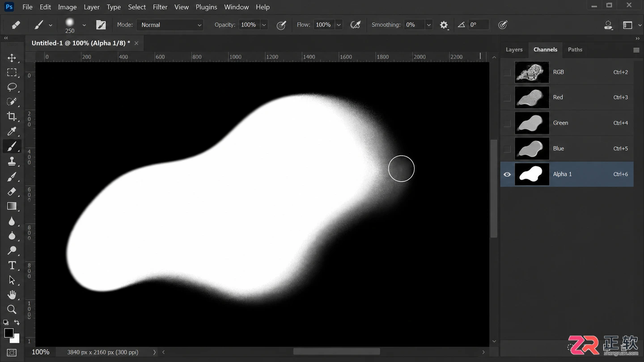Select the Eraser tool
This screenshot has height=362, width=644.
pyautogui.click(x=12, y=191)
